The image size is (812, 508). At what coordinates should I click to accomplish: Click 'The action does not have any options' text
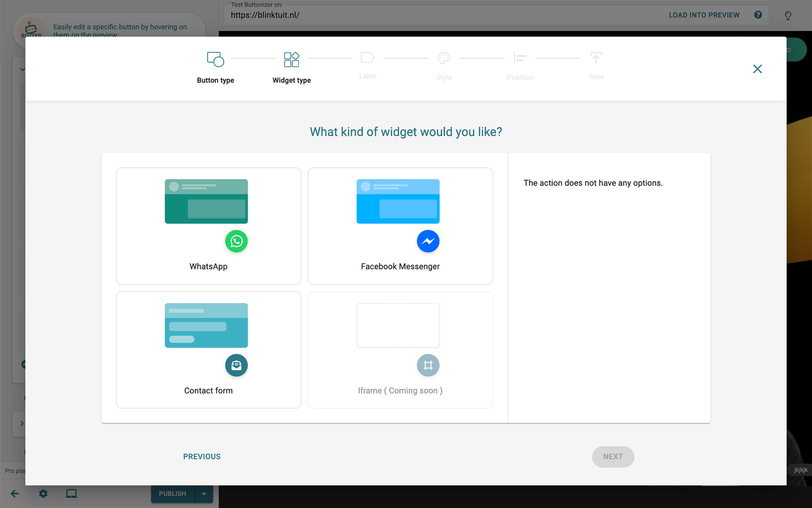(593, 183)
